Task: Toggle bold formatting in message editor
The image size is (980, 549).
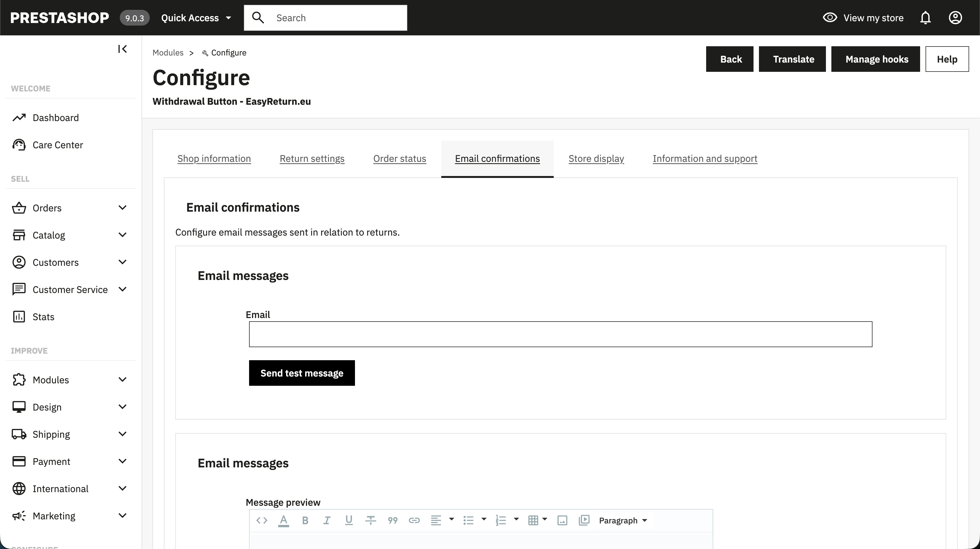Action: 305,520
